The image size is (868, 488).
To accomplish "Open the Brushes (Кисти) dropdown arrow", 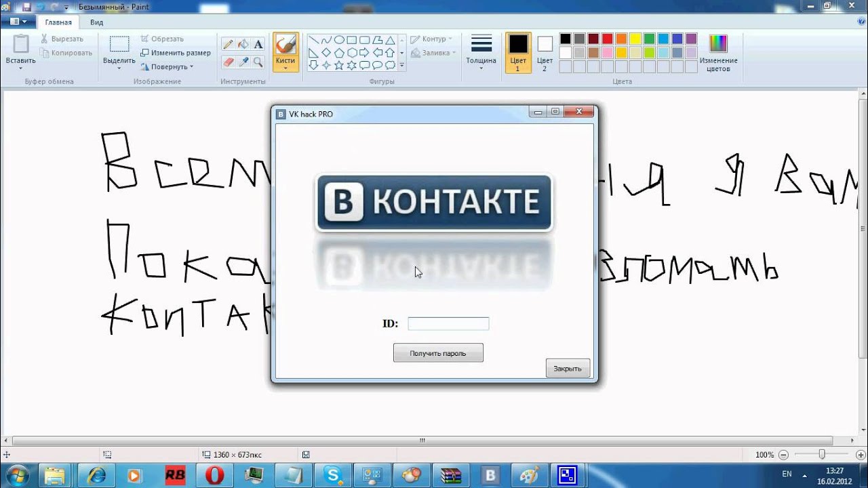I will click(x=285, y=68).
